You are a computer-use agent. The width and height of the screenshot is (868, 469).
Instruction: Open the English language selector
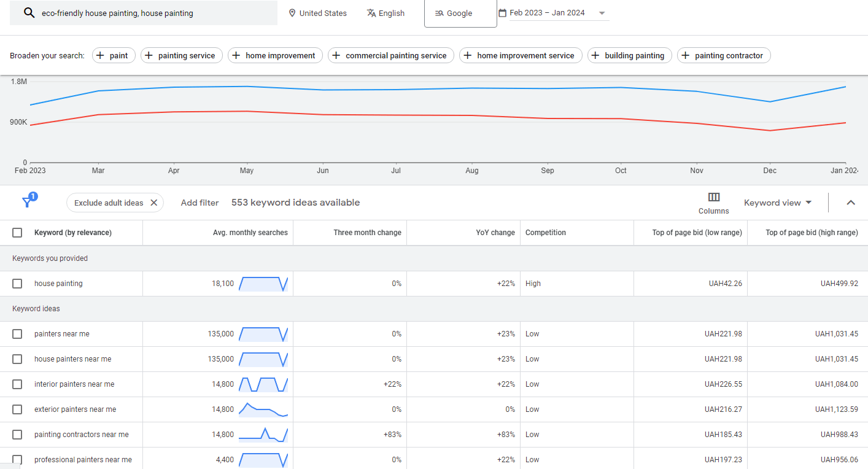point(386,13)
